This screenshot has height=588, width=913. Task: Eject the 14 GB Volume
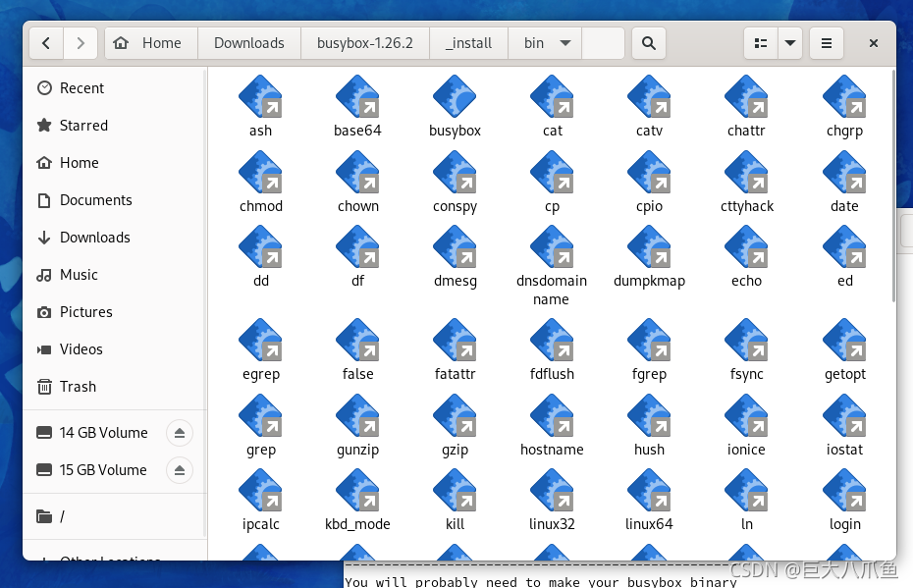pyautogui.click(x=180, y=433)
